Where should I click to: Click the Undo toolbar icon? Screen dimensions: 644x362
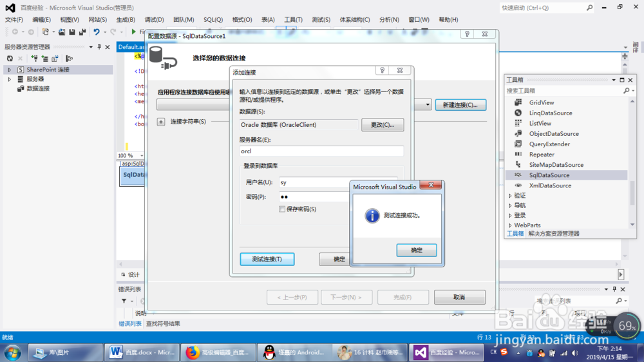pyautogui.click(x=96, y=32)
